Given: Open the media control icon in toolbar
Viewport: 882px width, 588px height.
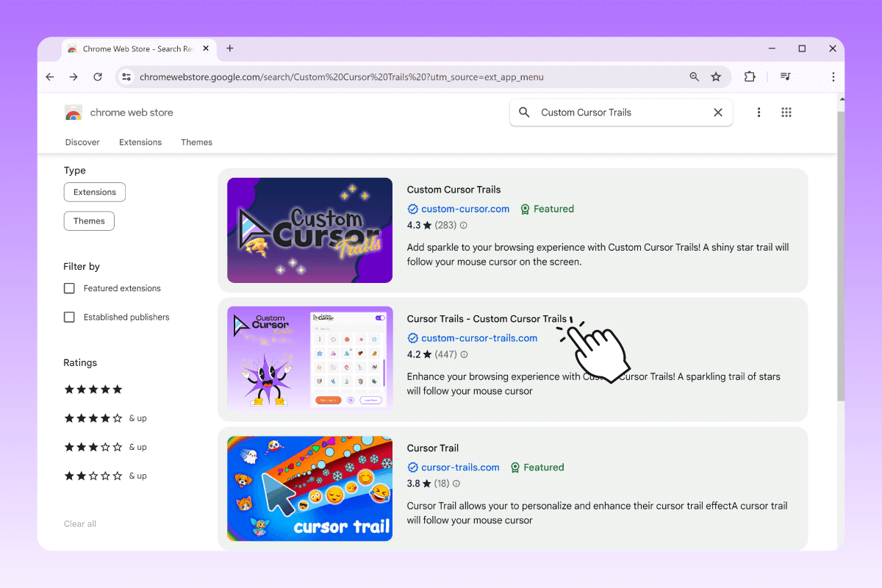Looking at the screenshot, I should pos(785,76).
